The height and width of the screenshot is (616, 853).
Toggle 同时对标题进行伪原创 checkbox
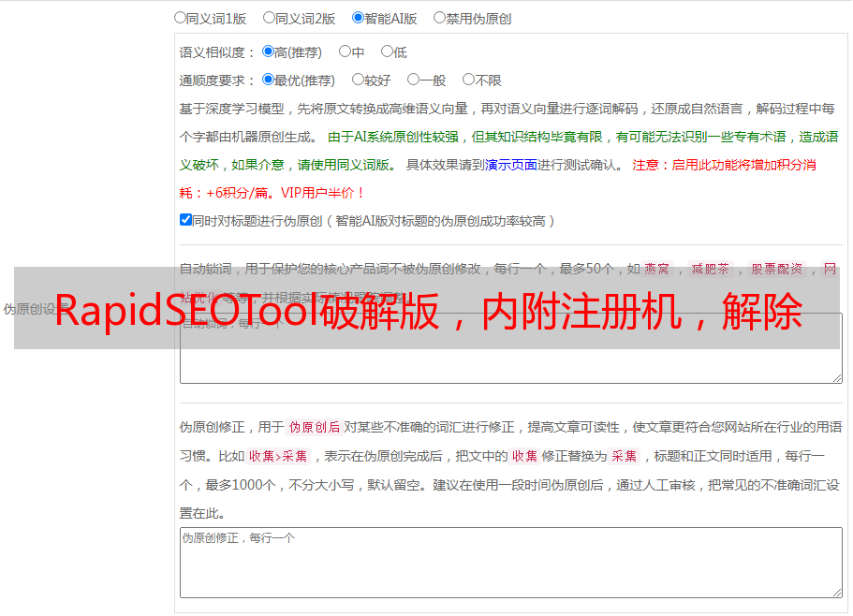185,220
